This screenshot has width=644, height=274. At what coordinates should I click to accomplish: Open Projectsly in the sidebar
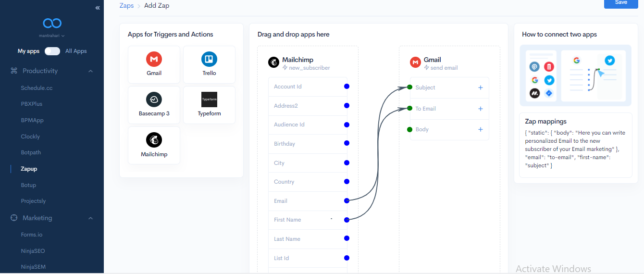[x=33, y=201]
